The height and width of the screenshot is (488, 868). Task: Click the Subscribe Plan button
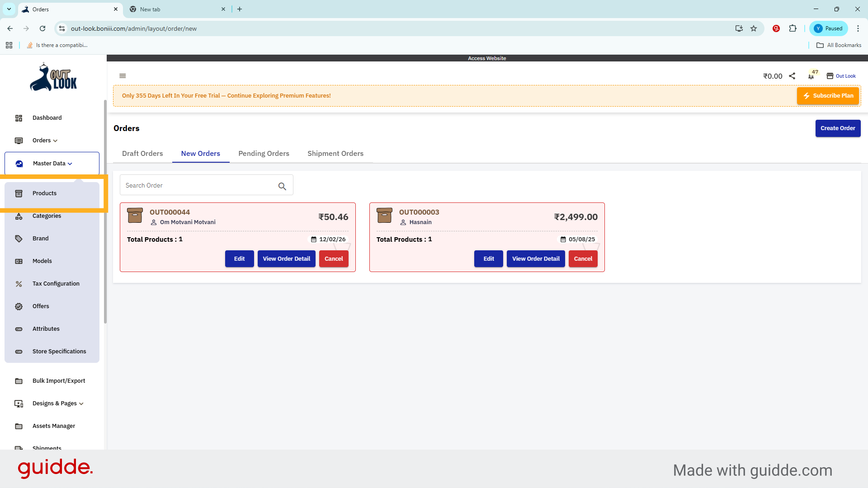point(828,96)
